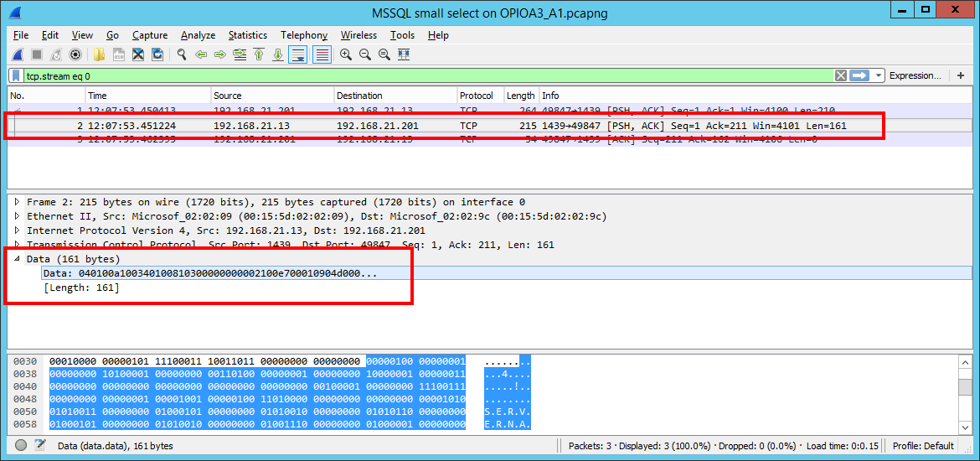Viewport: 980px width, 461px height.
Task: Reload the capture file icon
Action: coord(157,54)
